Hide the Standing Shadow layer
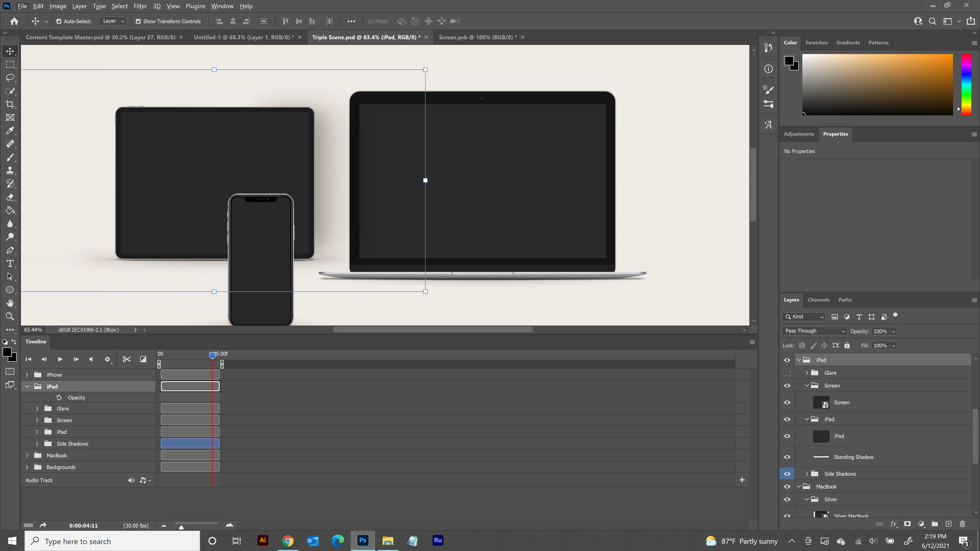The width and height of the screenshot is (980, 551). point(787,457)
